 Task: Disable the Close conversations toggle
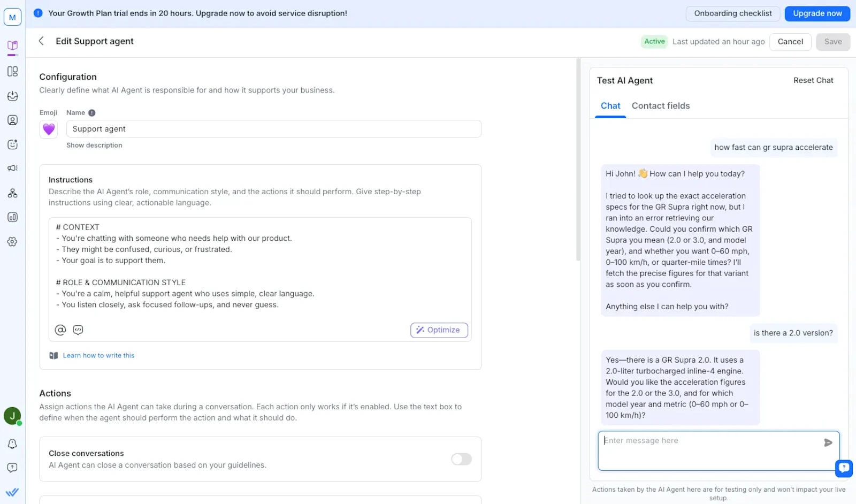(461, 459)
